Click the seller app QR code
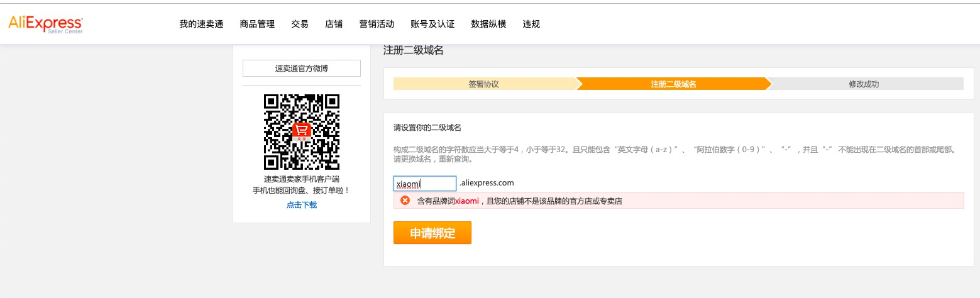Image resolution: width=980 pixels, height=298 pixels. 302,132
